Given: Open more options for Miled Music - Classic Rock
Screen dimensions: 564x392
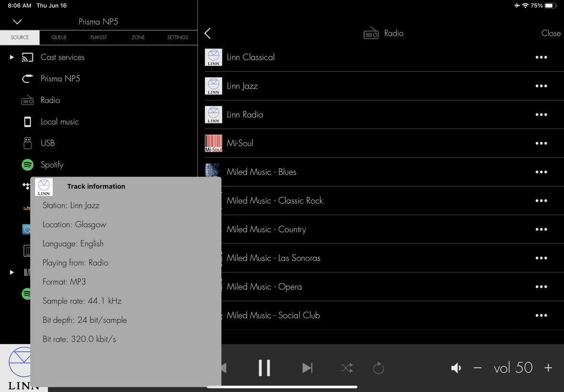Looking at the screenshot, I should (x=541, y=201).
